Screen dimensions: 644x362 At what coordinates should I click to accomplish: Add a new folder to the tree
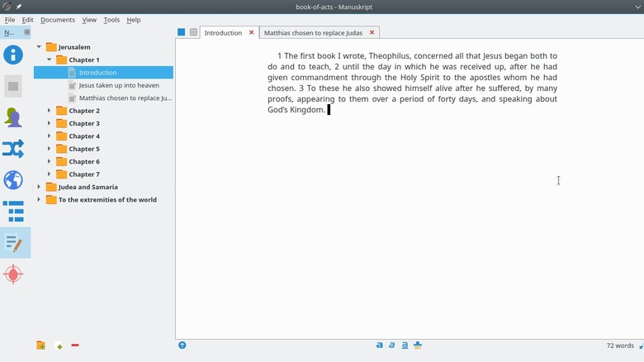(40, 345)
